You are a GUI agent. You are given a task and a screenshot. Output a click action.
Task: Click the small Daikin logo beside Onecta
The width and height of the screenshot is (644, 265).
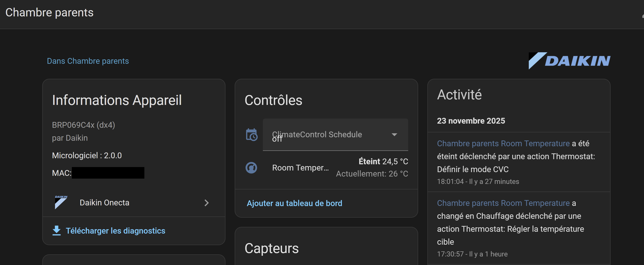[61, 202]
